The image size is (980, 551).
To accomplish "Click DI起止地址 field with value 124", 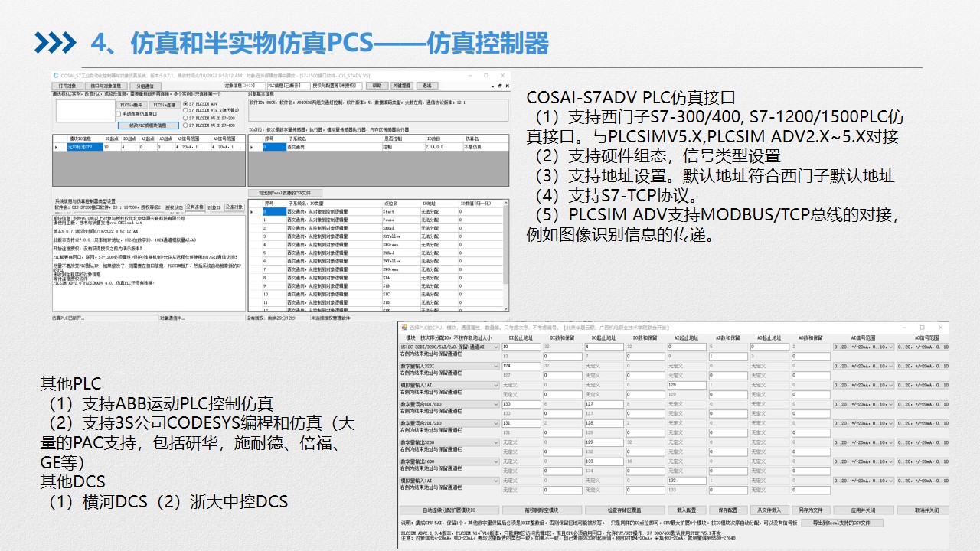I will 521,366.
